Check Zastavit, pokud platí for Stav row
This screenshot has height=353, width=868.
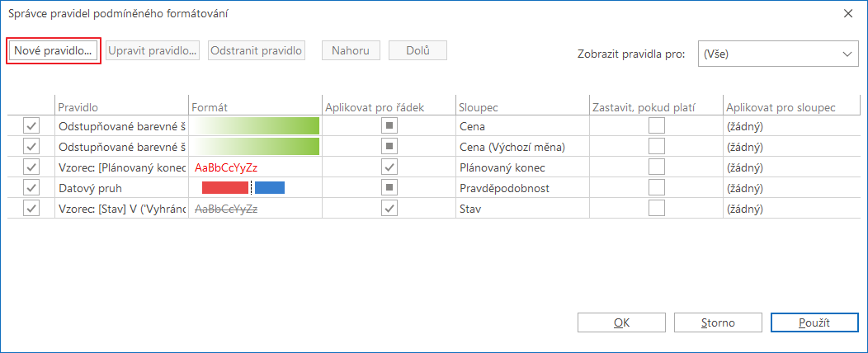click(657, 209)
